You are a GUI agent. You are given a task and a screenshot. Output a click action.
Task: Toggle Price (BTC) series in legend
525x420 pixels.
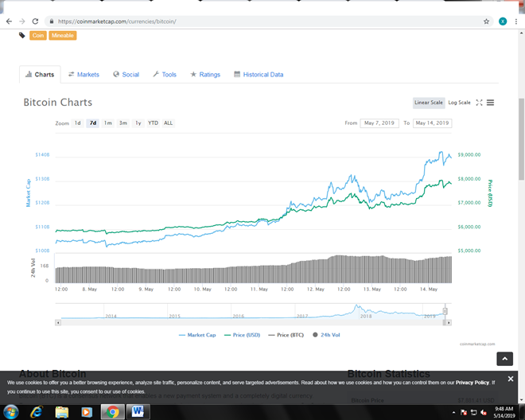coord(286,335)
